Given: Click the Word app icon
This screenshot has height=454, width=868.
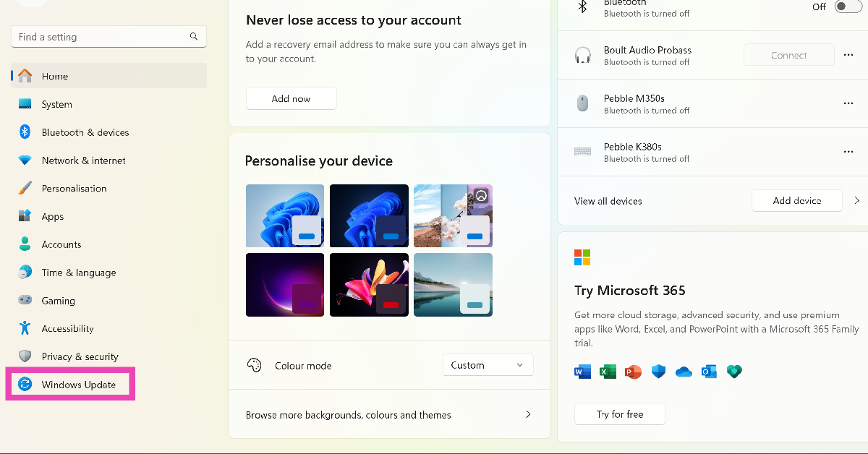Looking at the screenshot, I should pos(582,372).
